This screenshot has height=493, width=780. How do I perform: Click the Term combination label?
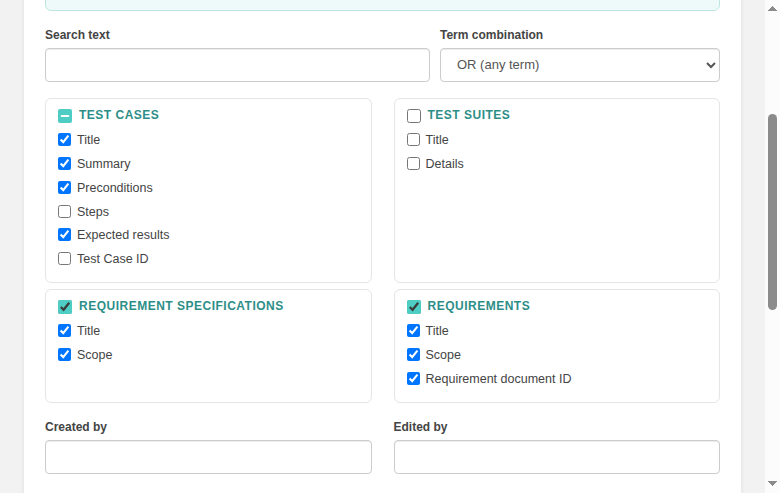(491, 35)
